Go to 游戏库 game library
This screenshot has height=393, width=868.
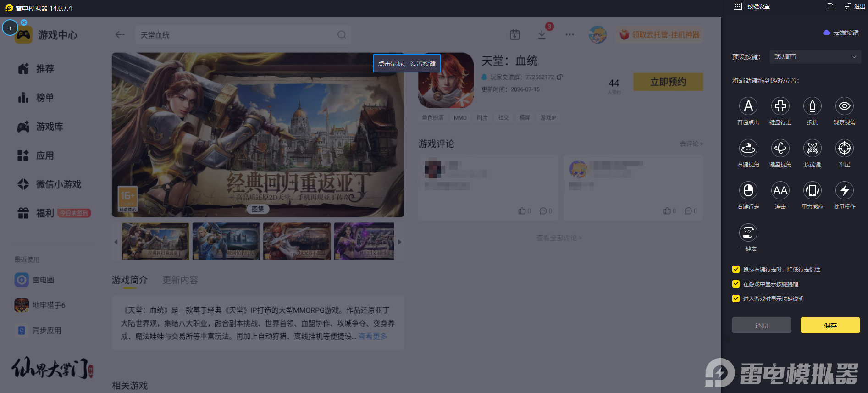click(40, 127)
